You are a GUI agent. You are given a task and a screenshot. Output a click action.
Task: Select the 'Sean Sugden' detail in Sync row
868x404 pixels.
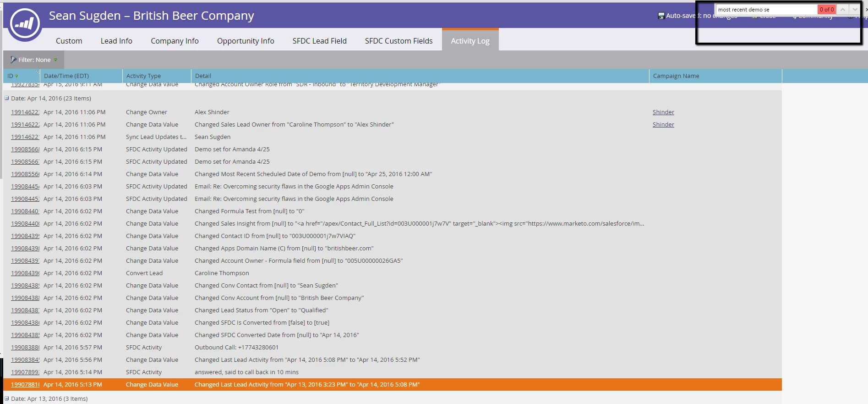(x=213, y=137)
